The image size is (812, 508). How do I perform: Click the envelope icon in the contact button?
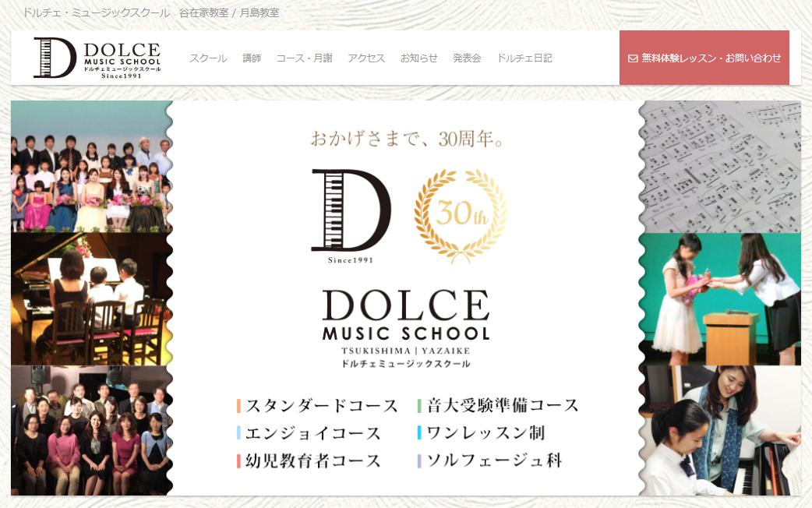tap(632, 58)
